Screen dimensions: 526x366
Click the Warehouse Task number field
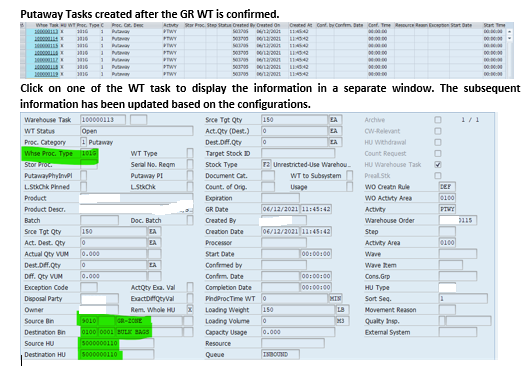tap(103, 120)
